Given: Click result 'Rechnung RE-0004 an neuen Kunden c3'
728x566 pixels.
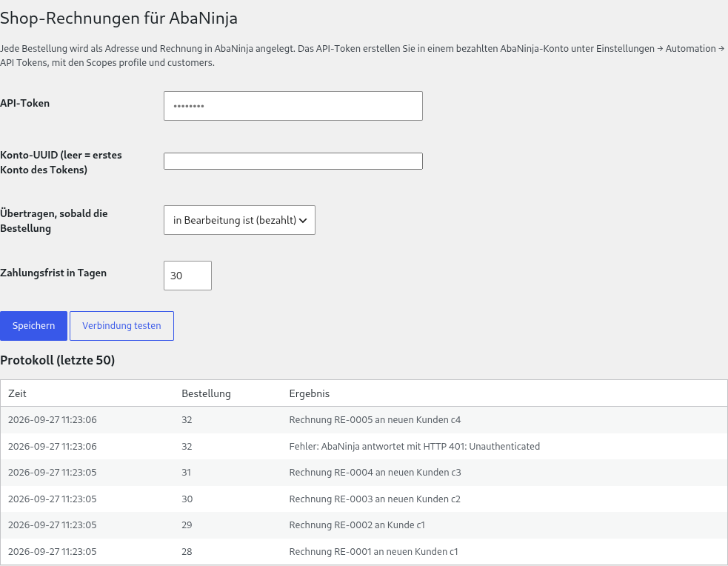Looking at the screenshot, I should coord(375,472).
